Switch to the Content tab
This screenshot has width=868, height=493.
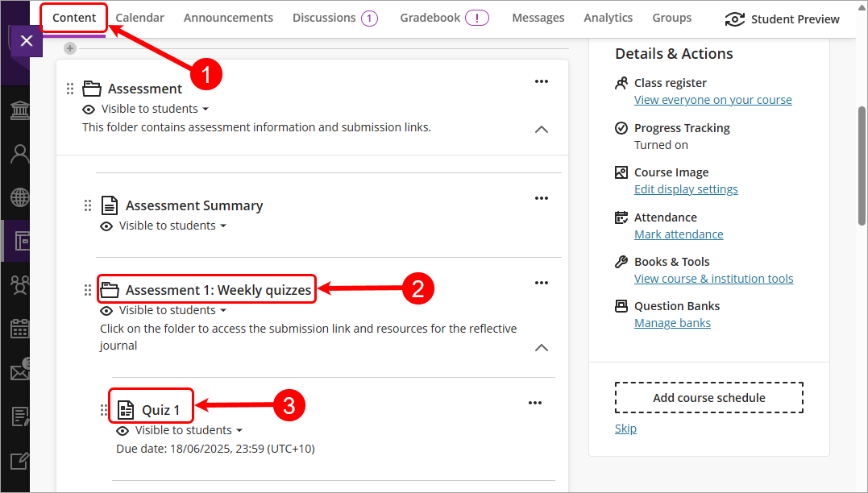coord(74,18)
